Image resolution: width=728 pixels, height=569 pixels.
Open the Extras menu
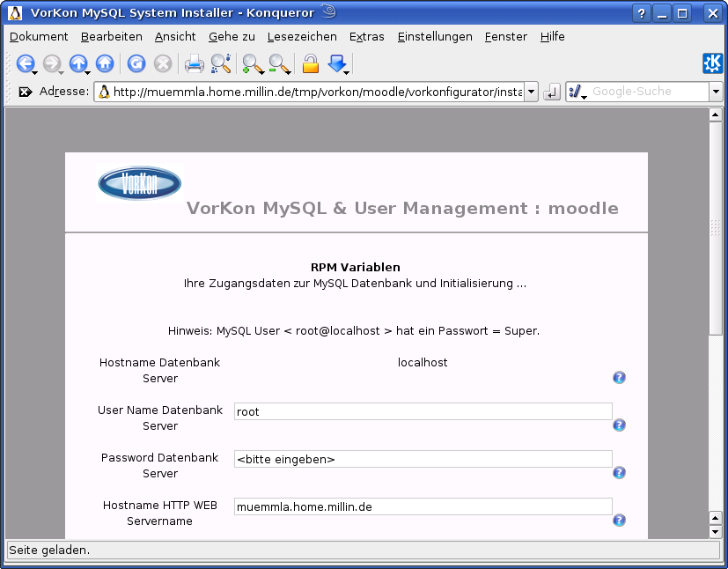367,37
